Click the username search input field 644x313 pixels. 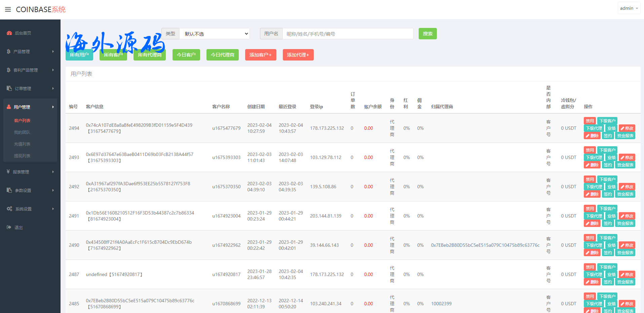point(348,34)
